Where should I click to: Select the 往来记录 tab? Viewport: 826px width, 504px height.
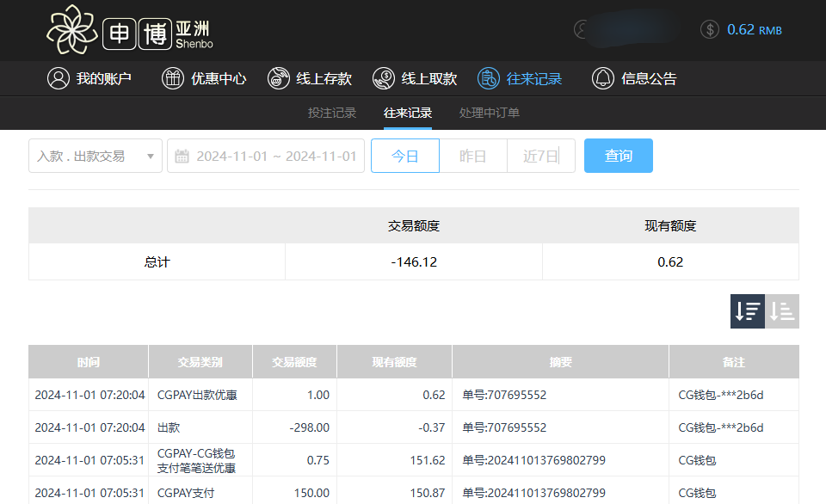[x=406, y=112]
